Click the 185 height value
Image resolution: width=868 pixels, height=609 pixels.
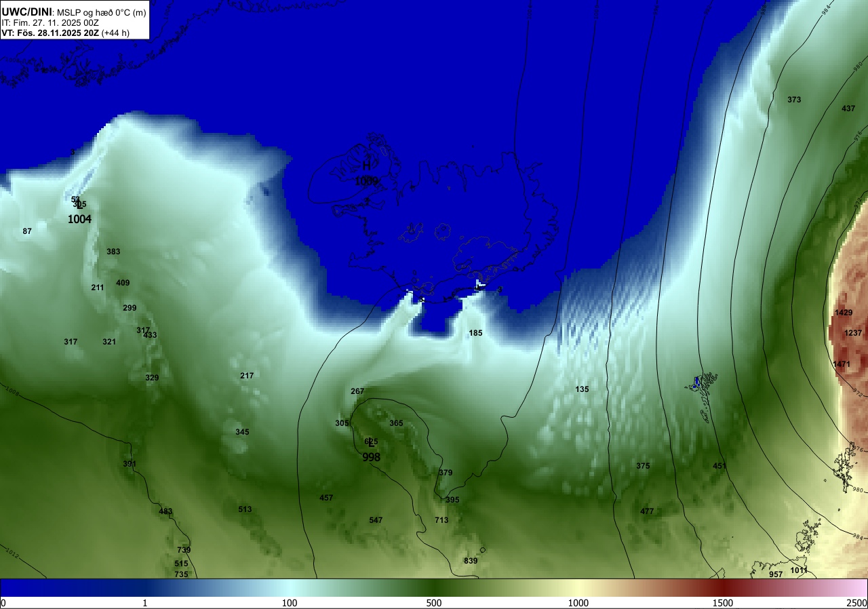[475, 333]
